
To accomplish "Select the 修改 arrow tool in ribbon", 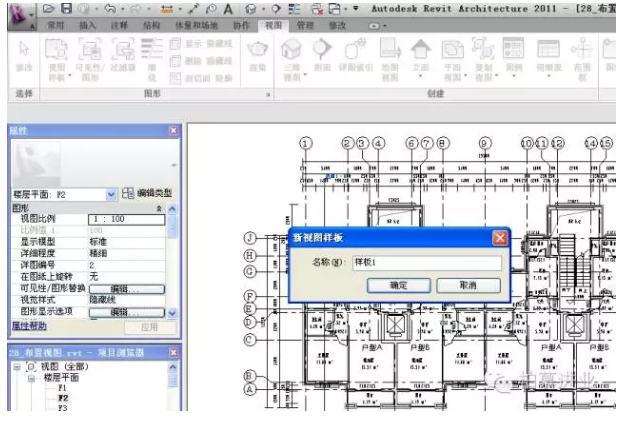I will coord(24,57).
